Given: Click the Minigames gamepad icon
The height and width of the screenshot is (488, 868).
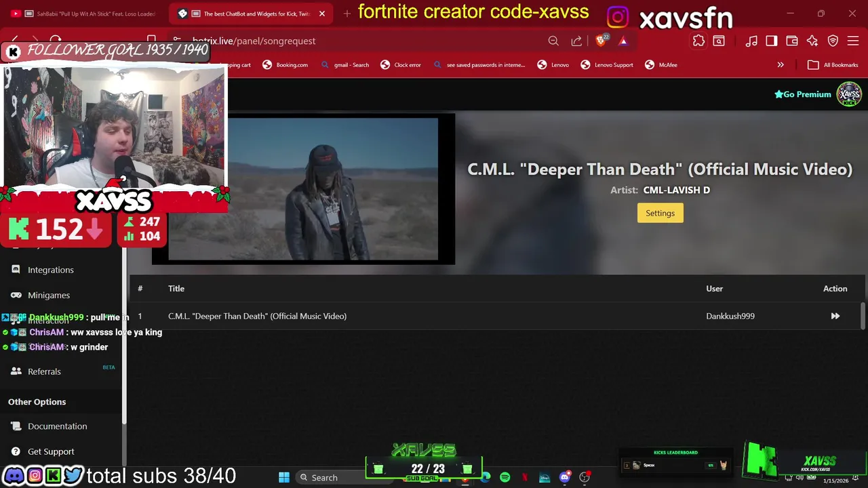Looking at the screenshot, I should (16, 295).
